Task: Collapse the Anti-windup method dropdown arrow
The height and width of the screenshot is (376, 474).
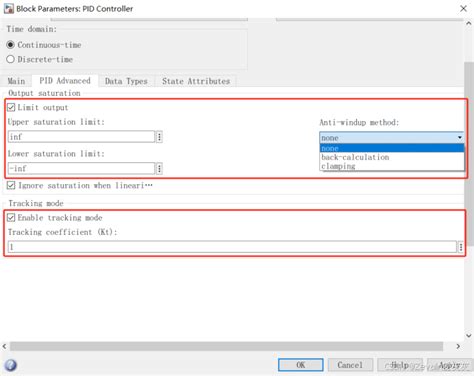Action: tap(460, 138)
